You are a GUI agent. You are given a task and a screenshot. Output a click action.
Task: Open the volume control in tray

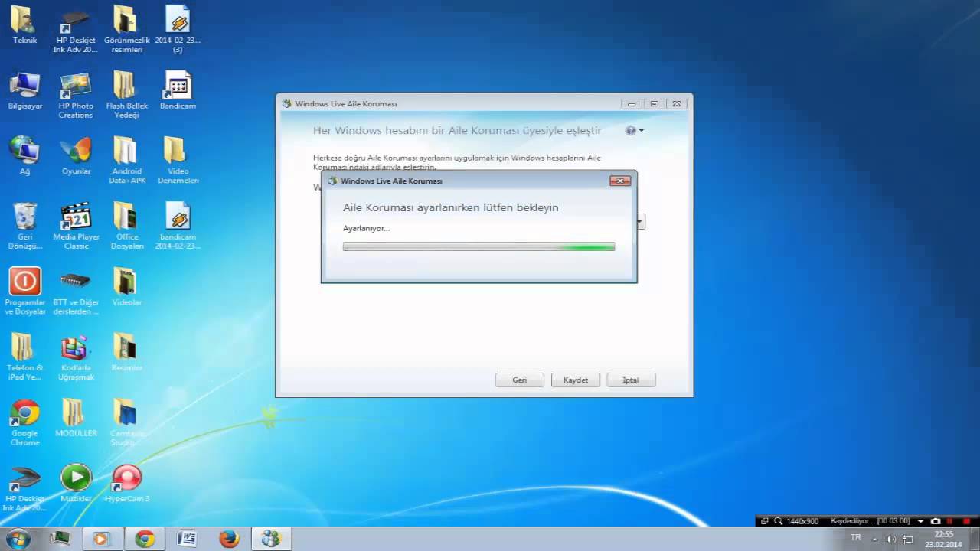coord(890,539)
